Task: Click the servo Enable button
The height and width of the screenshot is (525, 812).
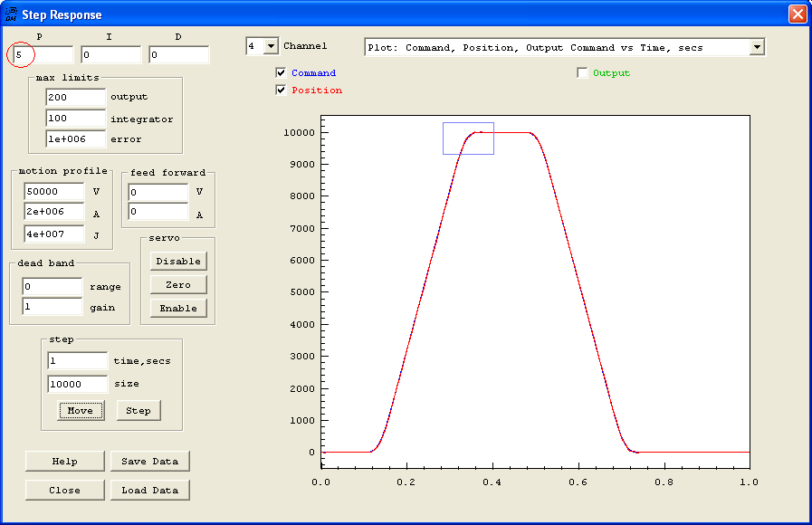Action: [x=178, y=308]
